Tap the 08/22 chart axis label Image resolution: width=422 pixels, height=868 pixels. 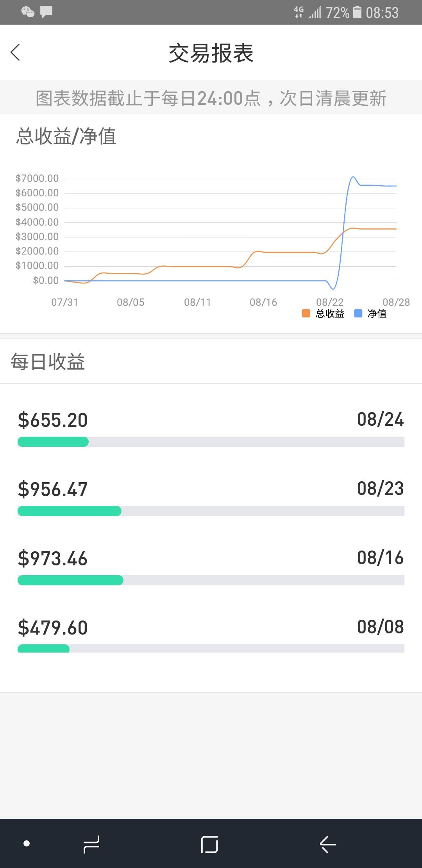[x=330, y=302]
